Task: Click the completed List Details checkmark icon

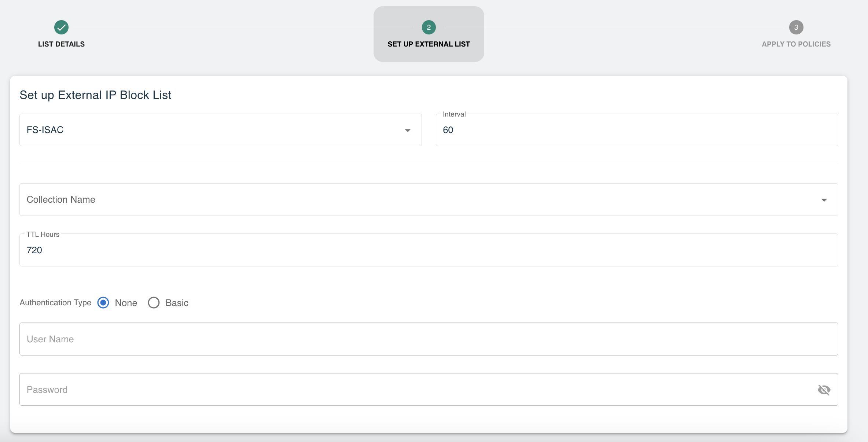Action: coord(61,27)
